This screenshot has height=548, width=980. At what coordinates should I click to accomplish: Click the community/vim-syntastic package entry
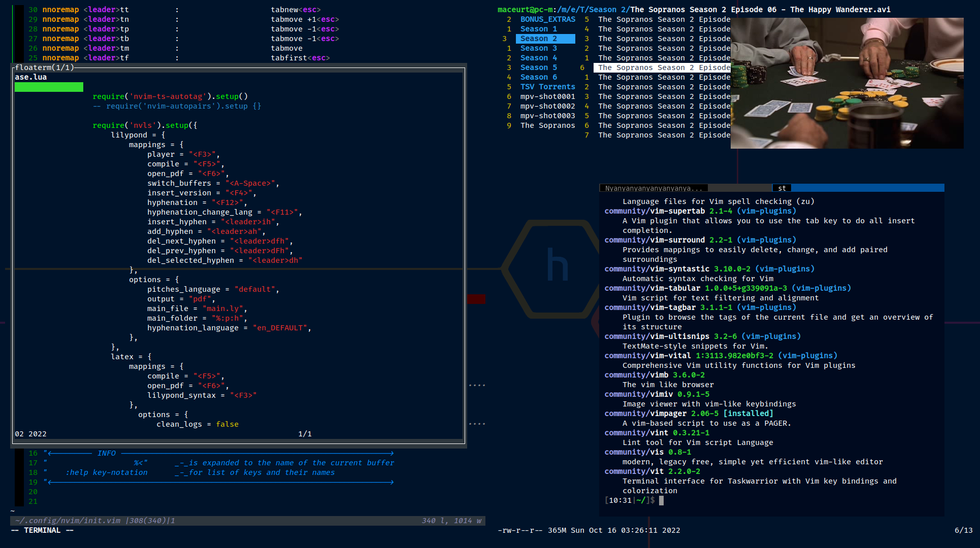[709, 269]
